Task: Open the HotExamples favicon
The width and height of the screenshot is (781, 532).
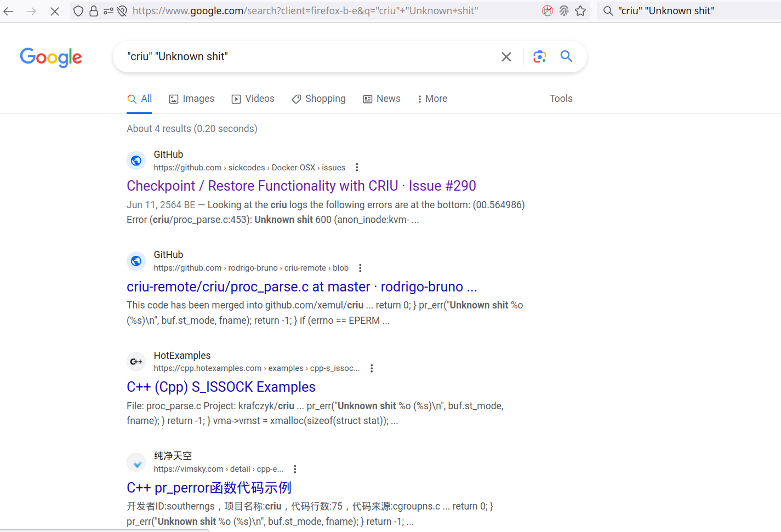Action: 136,362
